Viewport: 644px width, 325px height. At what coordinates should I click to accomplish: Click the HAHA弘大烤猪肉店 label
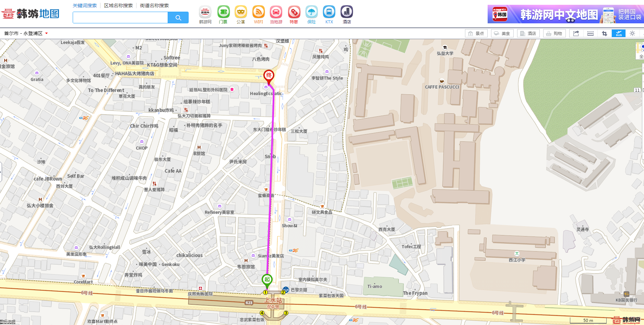135,73
